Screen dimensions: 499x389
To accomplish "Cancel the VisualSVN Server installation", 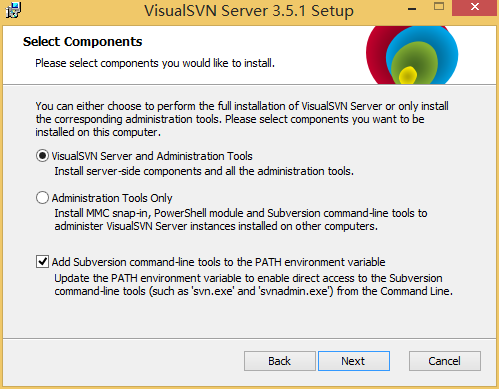I will 445,361.
